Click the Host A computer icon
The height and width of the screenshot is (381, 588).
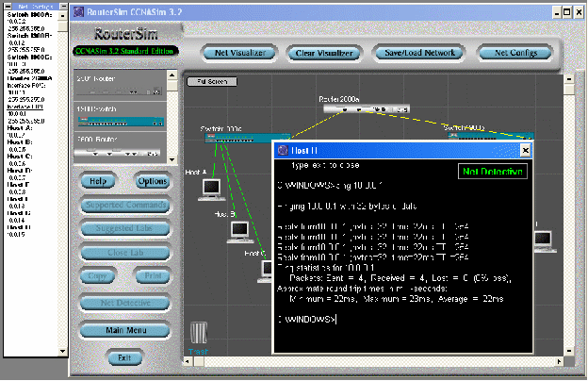(211, 190)
